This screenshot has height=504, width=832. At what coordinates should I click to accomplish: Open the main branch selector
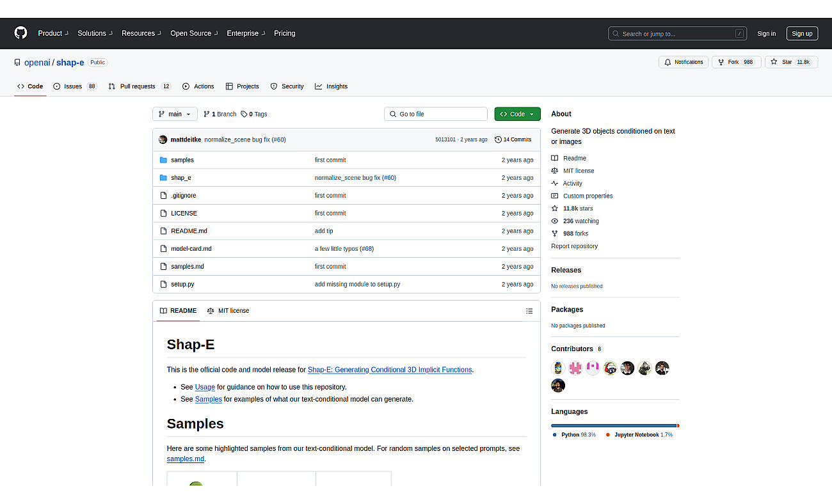[175, 114]
